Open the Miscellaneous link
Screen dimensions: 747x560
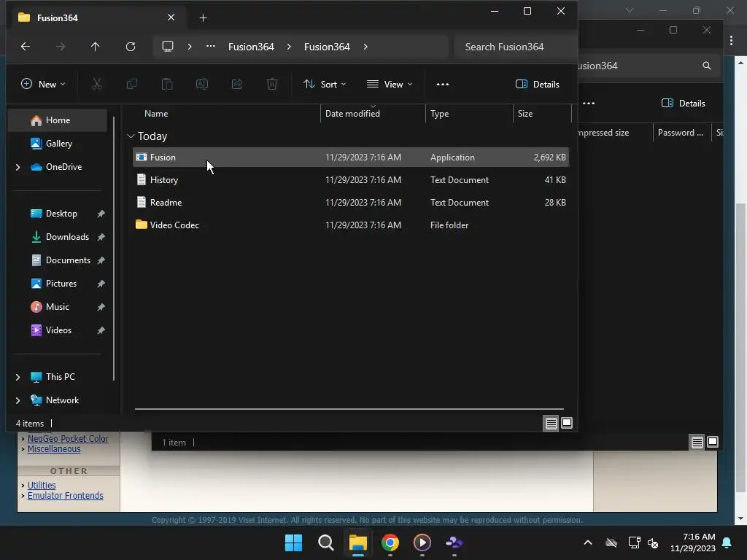tap(54, 449)
